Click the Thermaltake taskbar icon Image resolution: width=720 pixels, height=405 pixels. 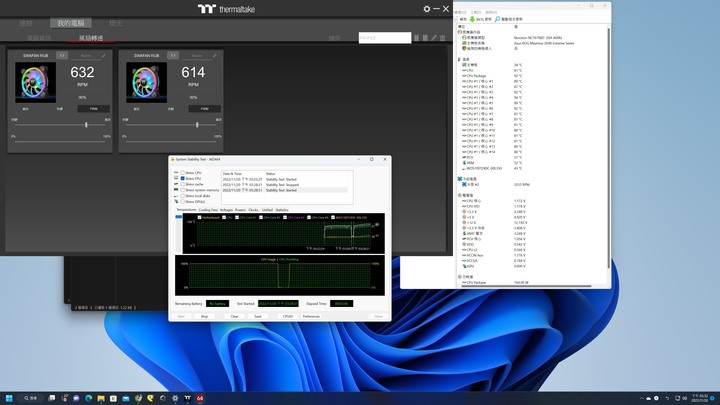187,398
